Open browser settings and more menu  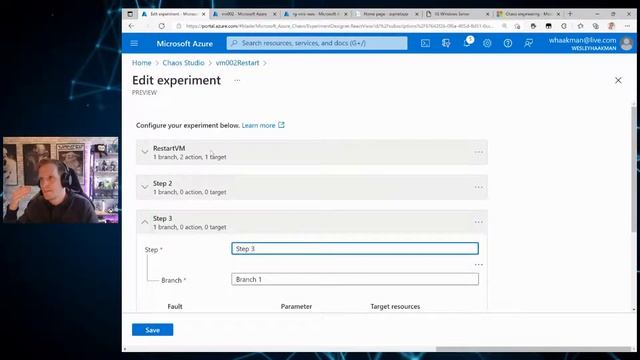click(627, 26)
